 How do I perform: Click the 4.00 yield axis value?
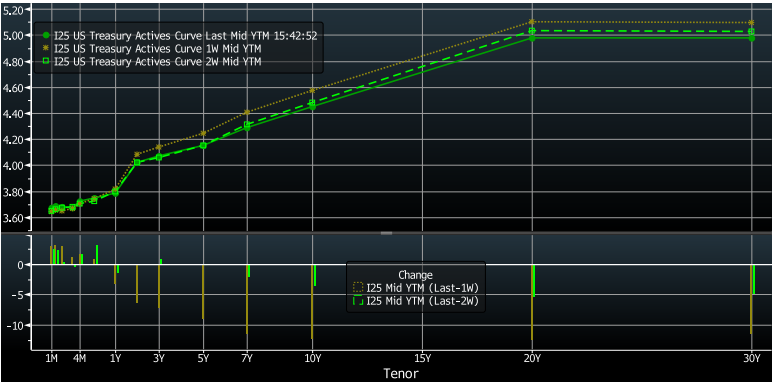13,165
